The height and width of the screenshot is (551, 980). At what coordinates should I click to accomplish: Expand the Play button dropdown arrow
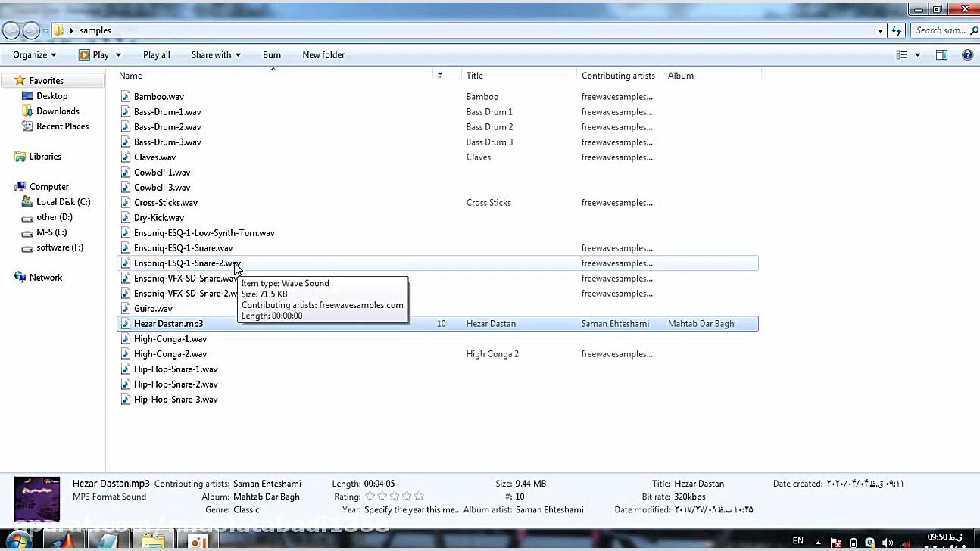118,54
